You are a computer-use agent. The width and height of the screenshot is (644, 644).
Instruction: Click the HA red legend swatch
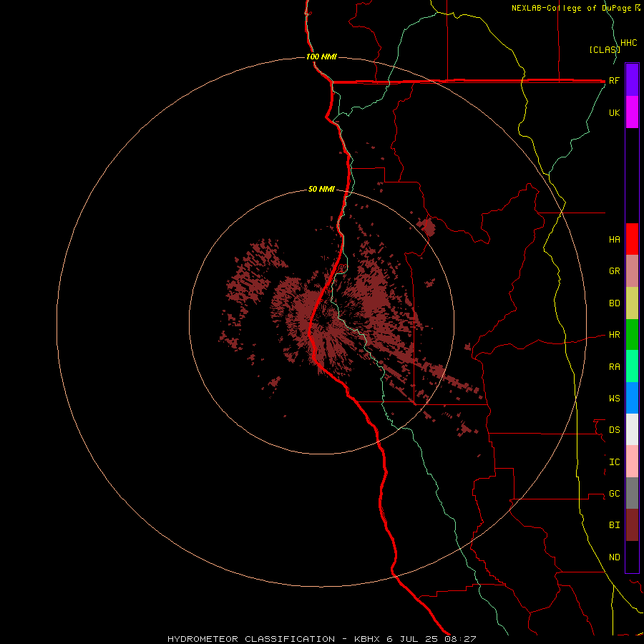click(x=632, y=239)
